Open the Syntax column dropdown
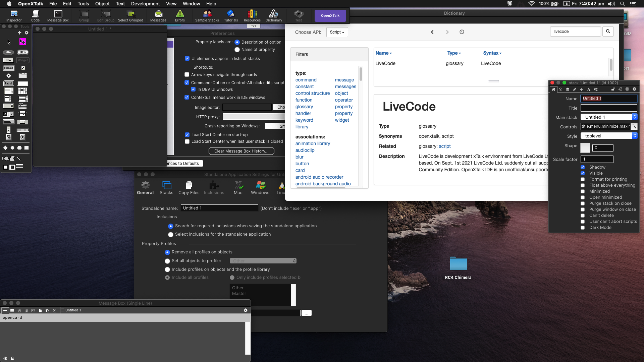This screenshot has height=362, width=644. click(492, 53)
